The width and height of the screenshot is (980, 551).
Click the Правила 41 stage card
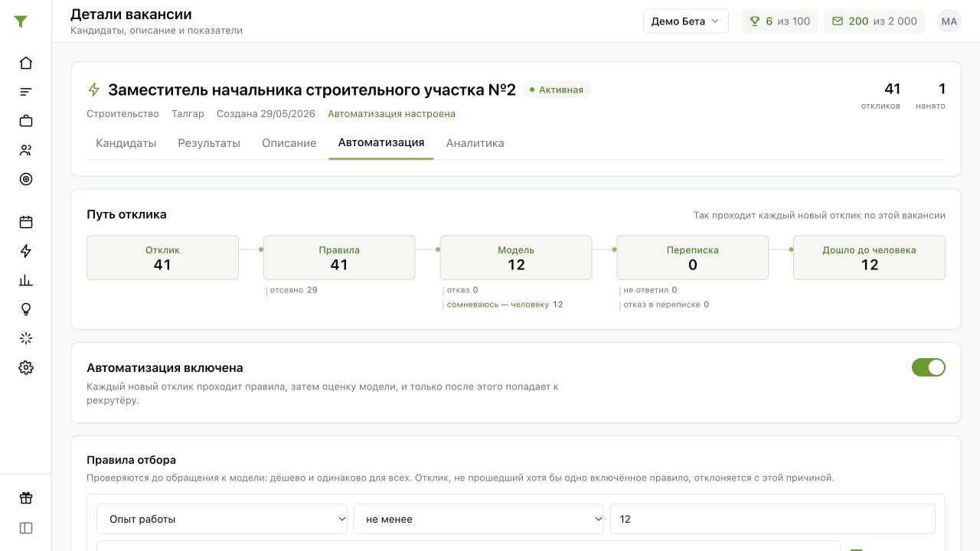click(339, 258)
